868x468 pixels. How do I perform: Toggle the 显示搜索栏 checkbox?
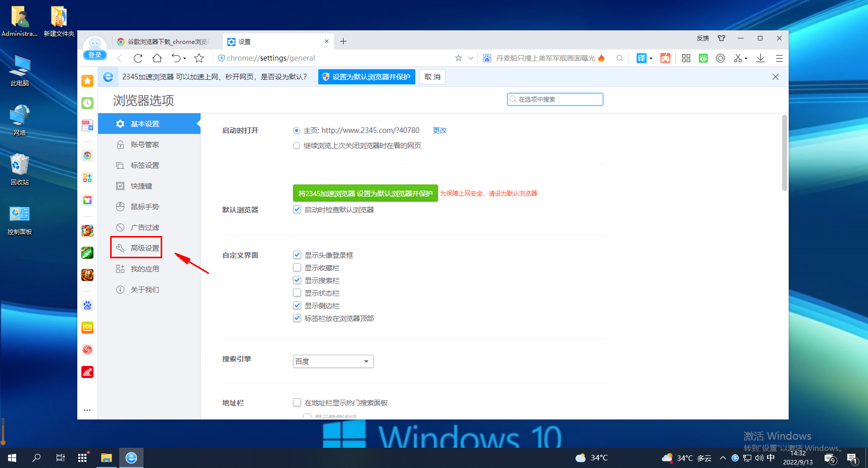coord(297,280)
